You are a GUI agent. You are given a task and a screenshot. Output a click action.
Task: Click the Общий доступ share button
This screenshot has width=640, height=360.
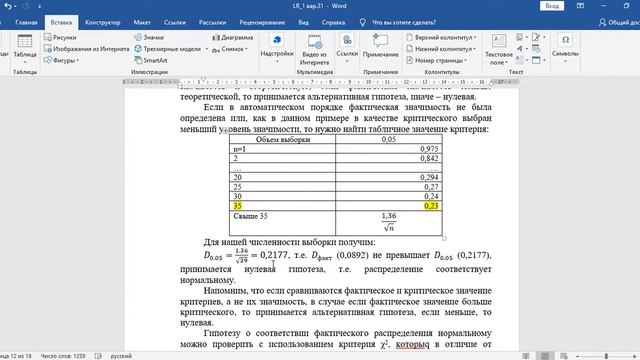pyautogui.click(x=618, y=22)
